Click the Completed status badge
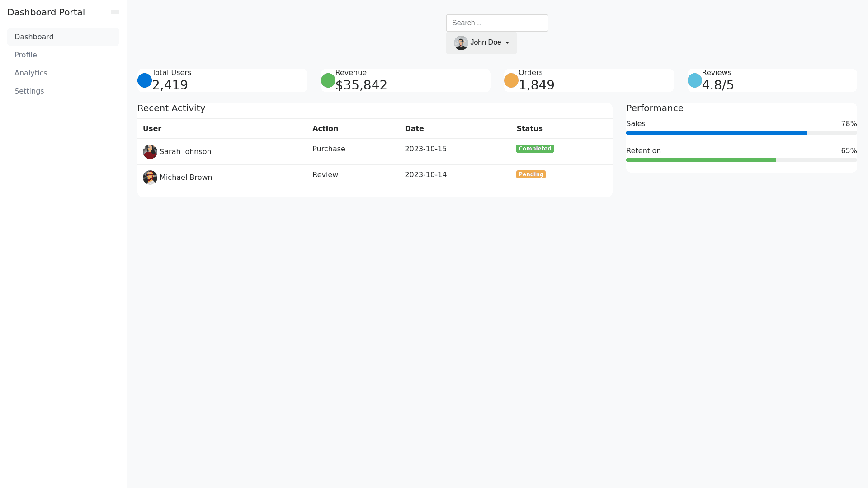The width and height of the screenshot is (868, 488). pyautogui.click(x=535, y=149)
